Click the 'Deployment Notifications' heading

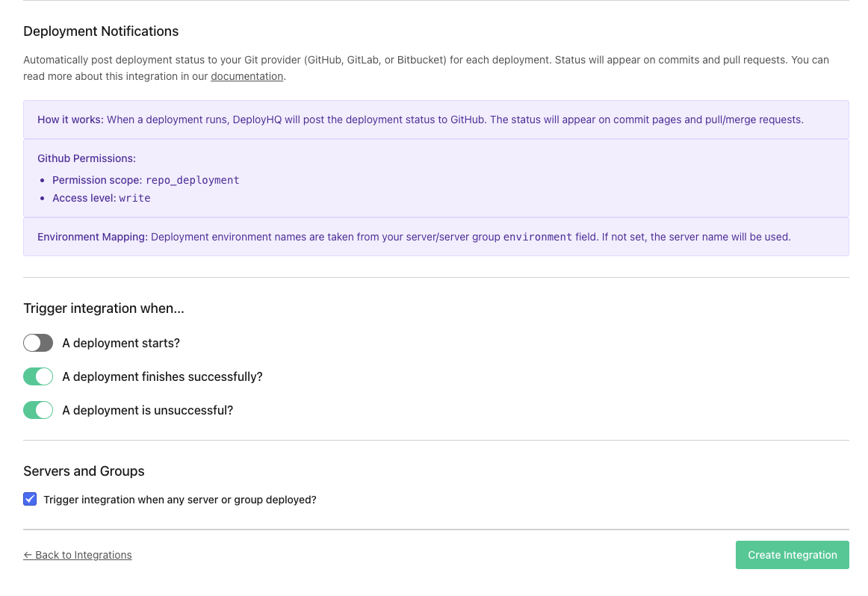tap(101, 31)
